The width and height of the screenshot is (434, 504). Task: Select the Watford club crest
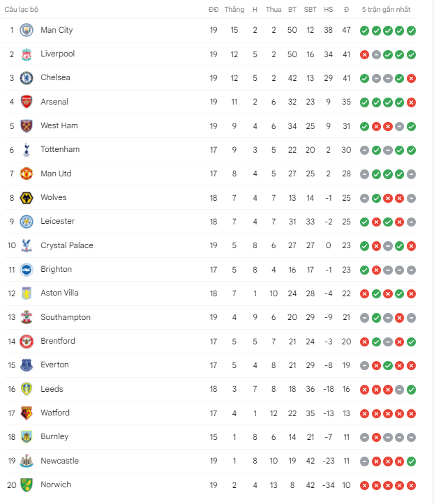[x=27, y=413]
